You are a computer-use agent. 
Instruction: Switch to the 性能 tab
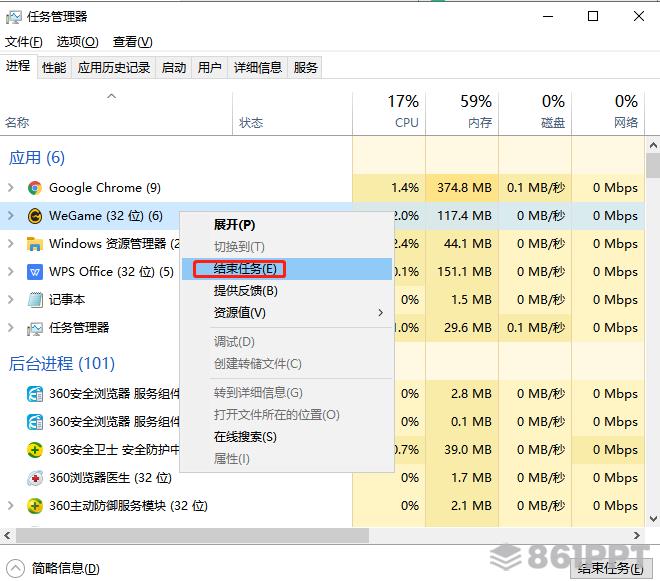pos(54,67)
